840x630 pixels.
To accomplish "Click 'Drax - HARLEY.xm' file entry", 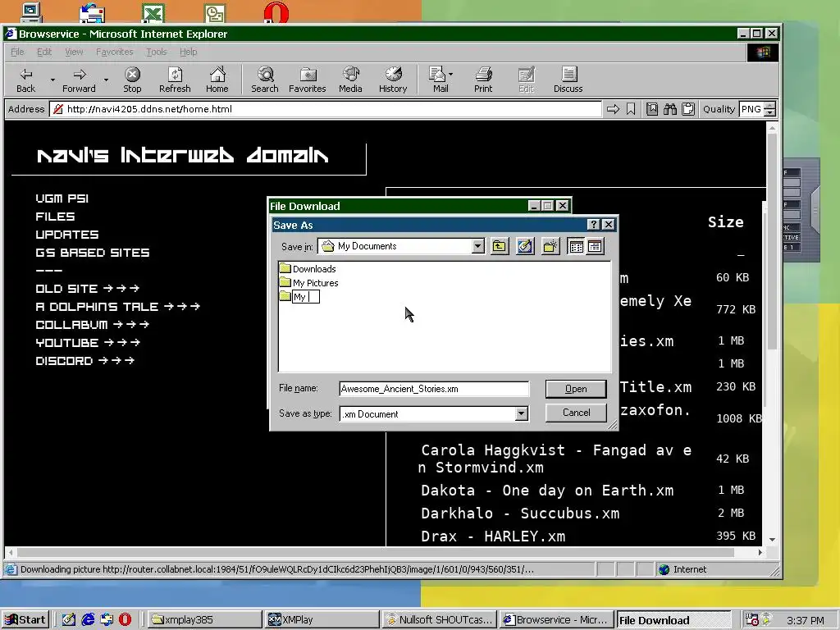I will pyautogui.click(x=493, y=536).
